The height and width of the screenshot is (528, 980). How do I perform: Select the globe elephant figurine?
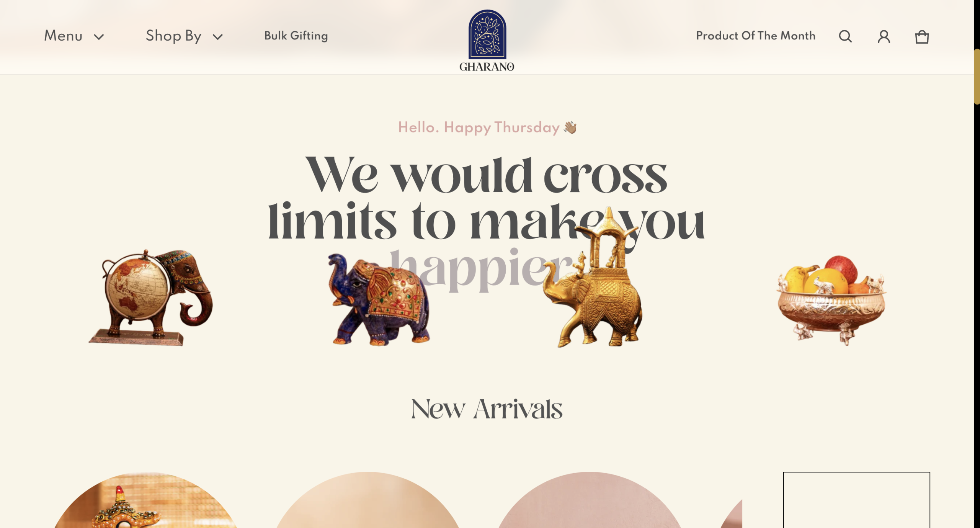pos(151,298)
